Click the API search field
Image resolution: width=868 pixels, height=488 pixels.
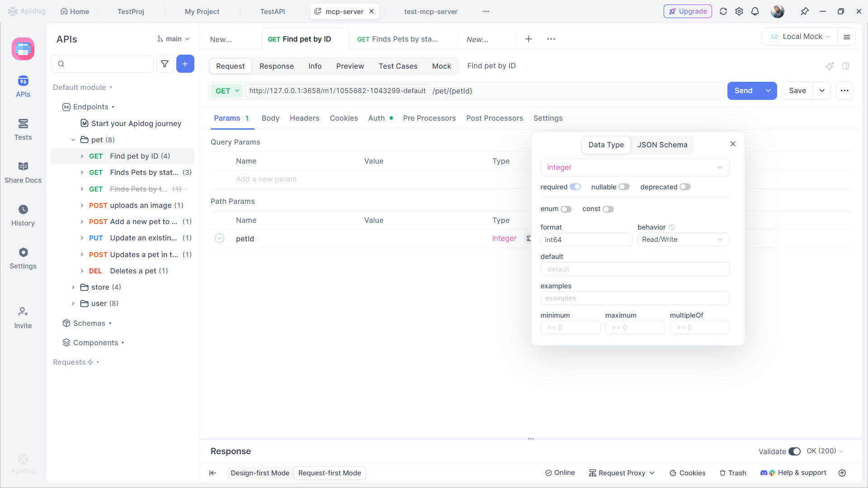(x=102, y=64)
